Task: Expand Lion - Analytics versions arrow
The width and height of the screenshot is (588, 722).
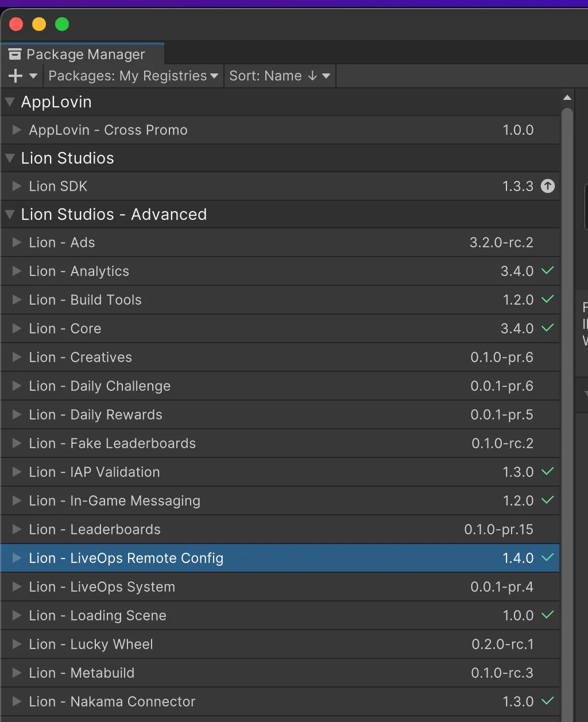Action: tap(17, 271)
